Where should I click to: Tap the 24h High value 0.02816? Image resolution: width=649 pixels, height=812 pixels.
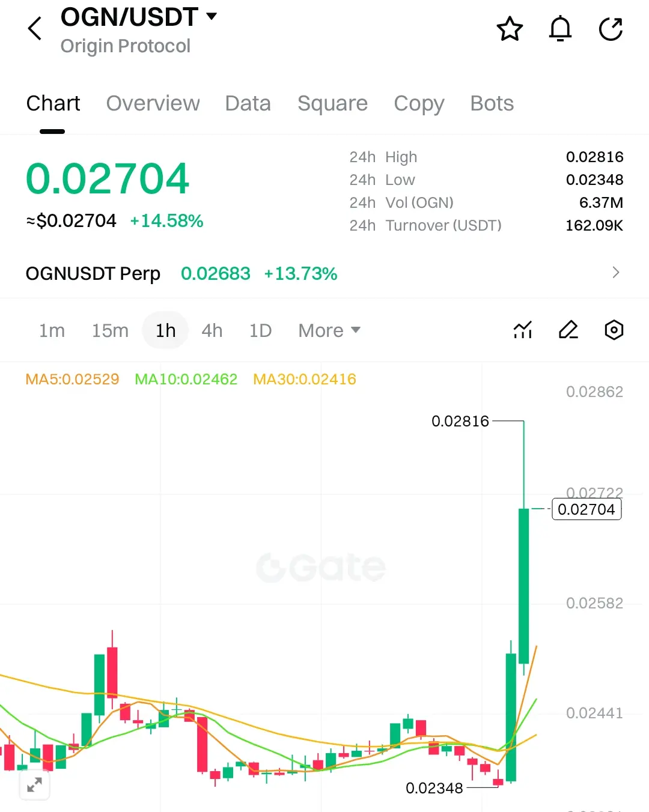point(594,157)
